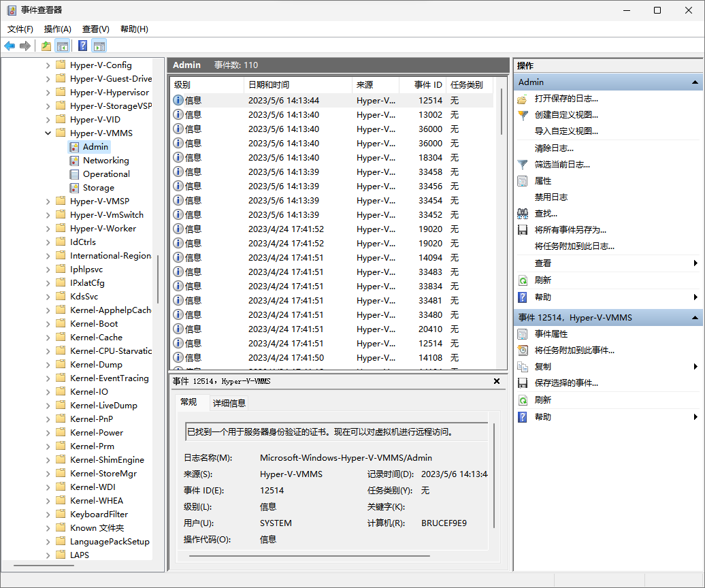The image size is (705, 588).
Task: Collapse the 事件 12514 actions section
Action: point(695,318)
